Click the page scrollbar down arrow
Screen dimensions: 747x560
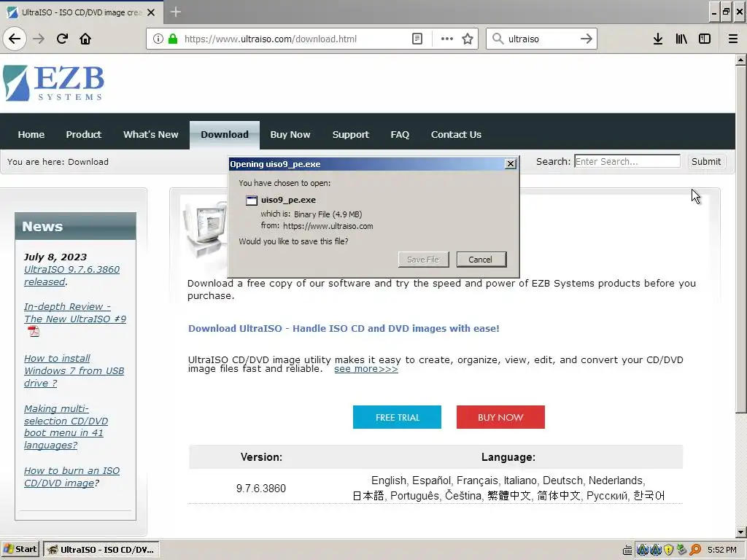[740, 532]
